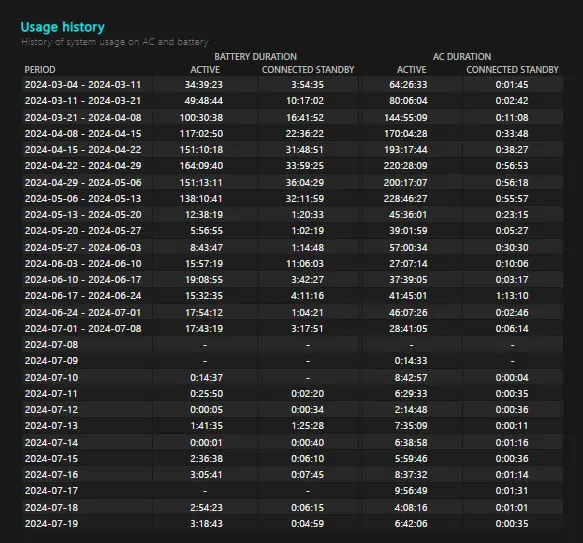Click AC standby value 1:13:10
This screenshot has width=583, height=543.
point(512,296)
